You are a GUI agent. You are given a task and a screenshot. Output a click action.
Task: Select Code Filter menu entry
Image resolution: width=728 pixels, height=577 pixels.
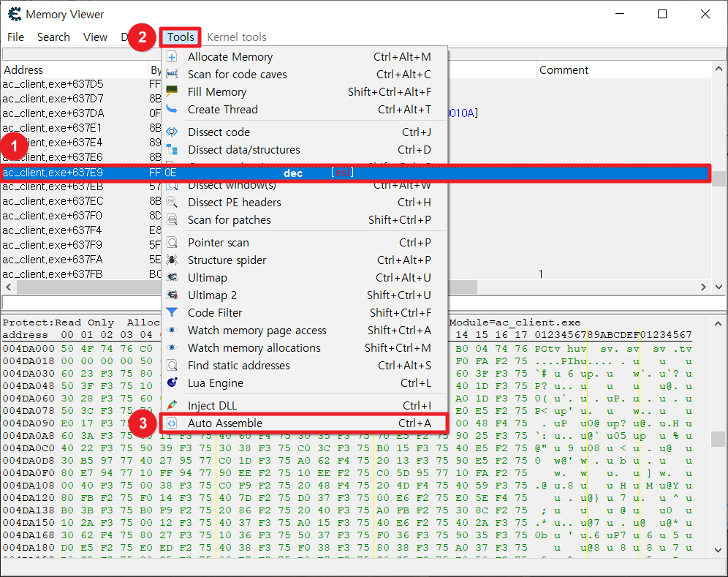(x=303, y=312)
